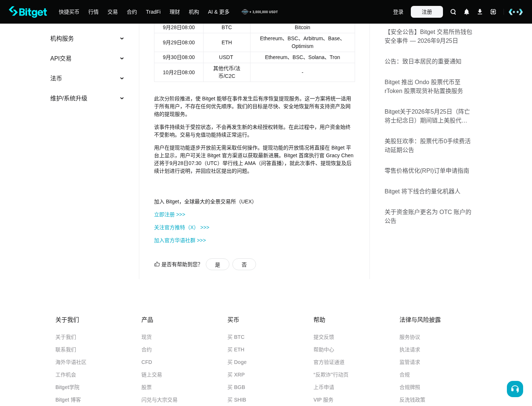Open 理财 menu
This screenshot has width=532, height=406.
pos(175,12)
